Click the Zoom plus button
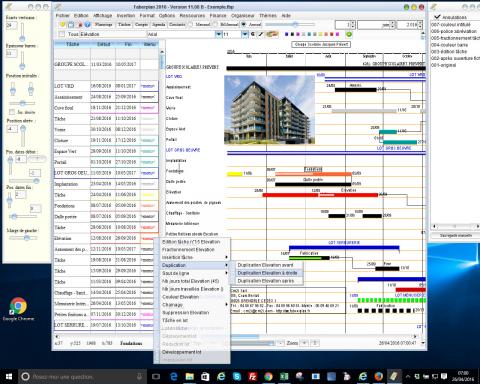Image resolution: width=480 pixels, height=384 pixels. [304, 343]
